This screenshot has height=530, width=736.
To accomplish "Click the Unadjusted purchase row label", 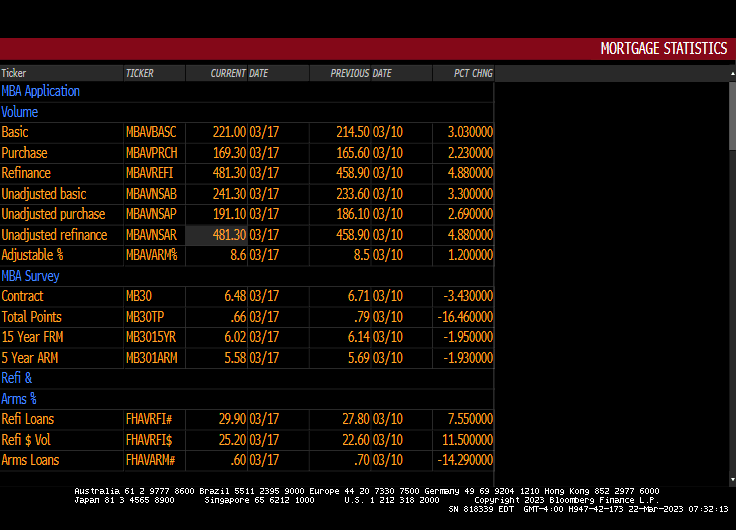I will pos(53,214).
